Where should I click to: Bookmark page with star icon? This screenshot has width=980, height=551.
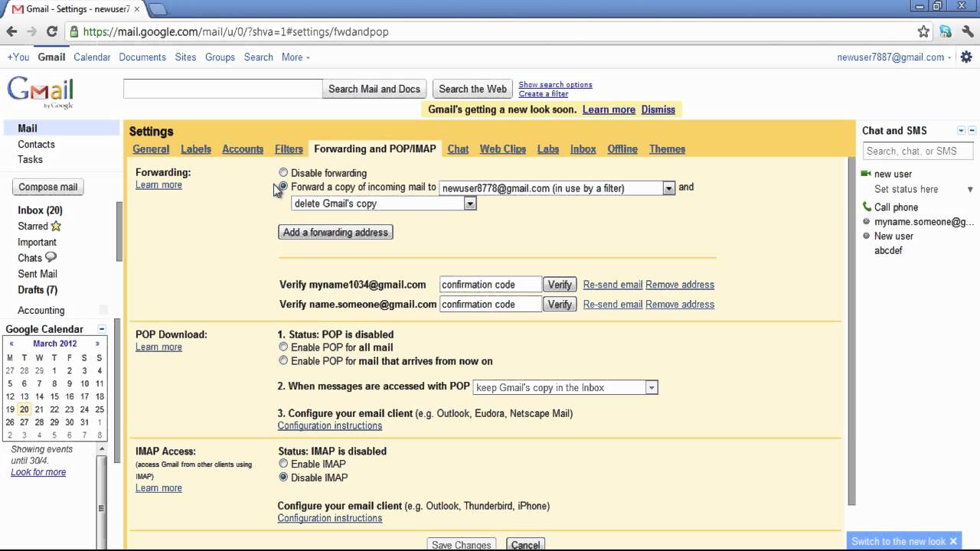coord(923,31)
